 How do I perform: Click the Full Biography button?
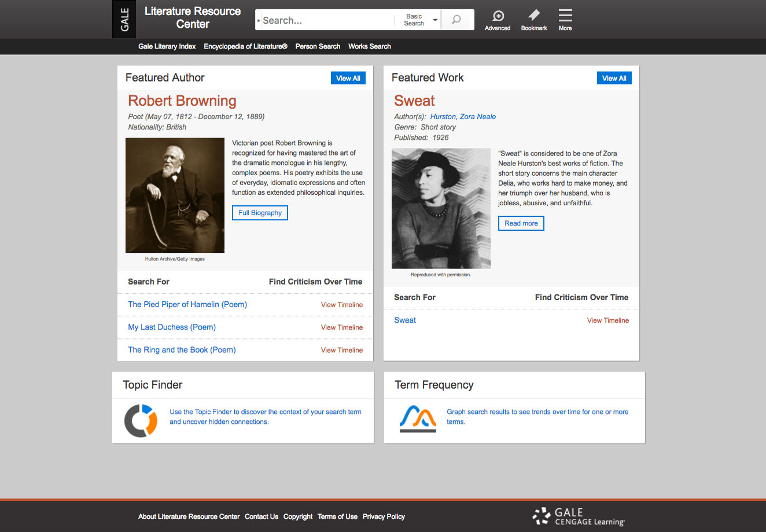point(260,213)
